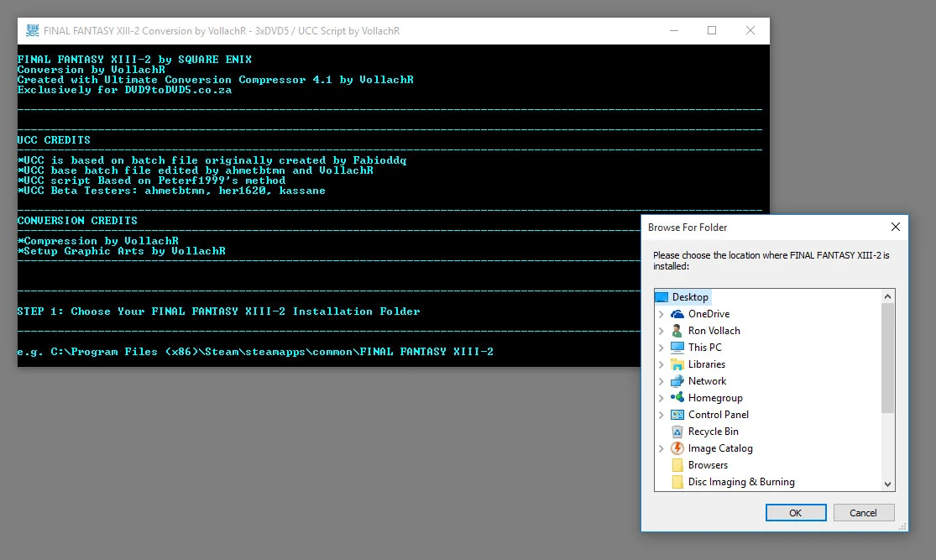Select the Homegroup label
Image resolution: width=936 pixels, height=560 pixels.
(x=715, y=398)
